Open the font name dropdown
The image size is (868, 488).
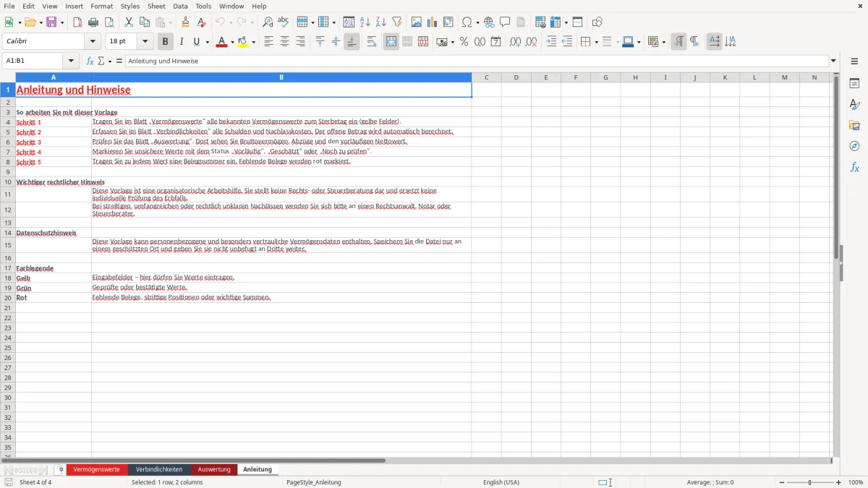point(93,42)
